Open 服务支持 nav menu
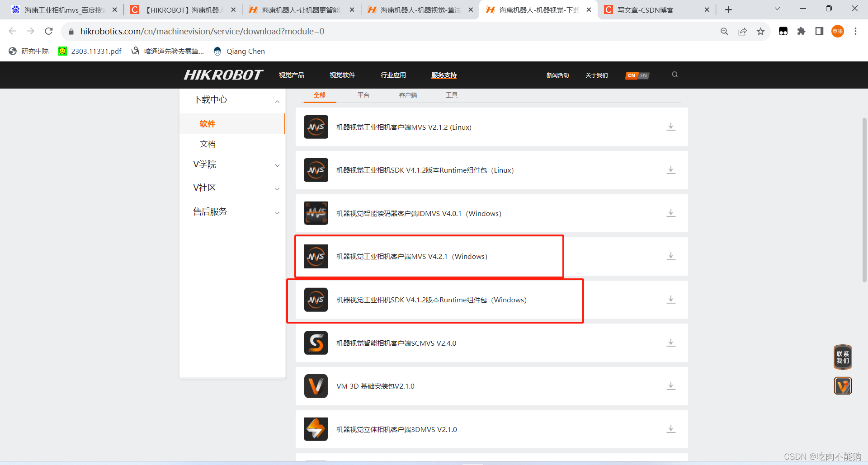868x465 pixels. (444, 75)
